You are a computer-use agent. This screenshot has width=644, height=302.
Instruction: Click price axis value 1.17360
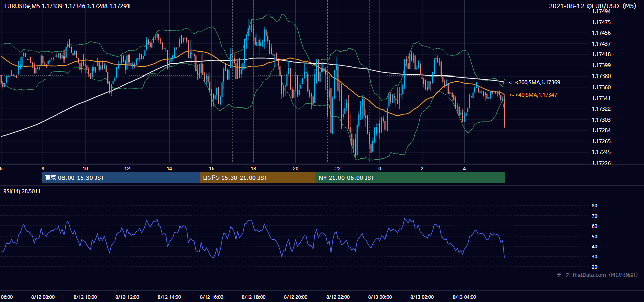[601, 87]
